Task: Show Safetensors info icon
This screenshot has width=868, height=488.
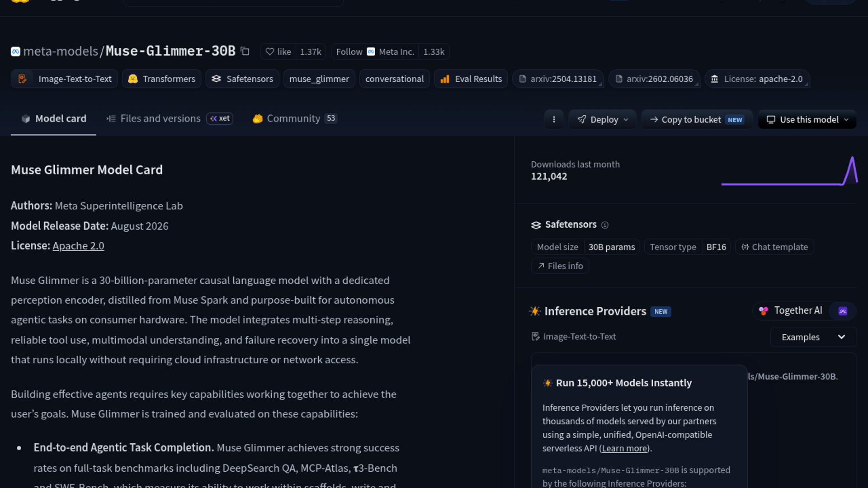Action: 605,225
